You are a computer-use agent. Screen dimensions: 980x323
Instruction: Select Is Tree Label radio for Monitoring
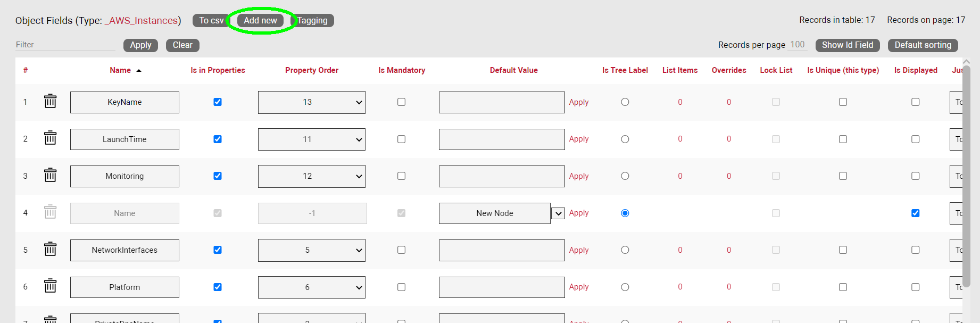pyautogui.click(x=625, y=176)
